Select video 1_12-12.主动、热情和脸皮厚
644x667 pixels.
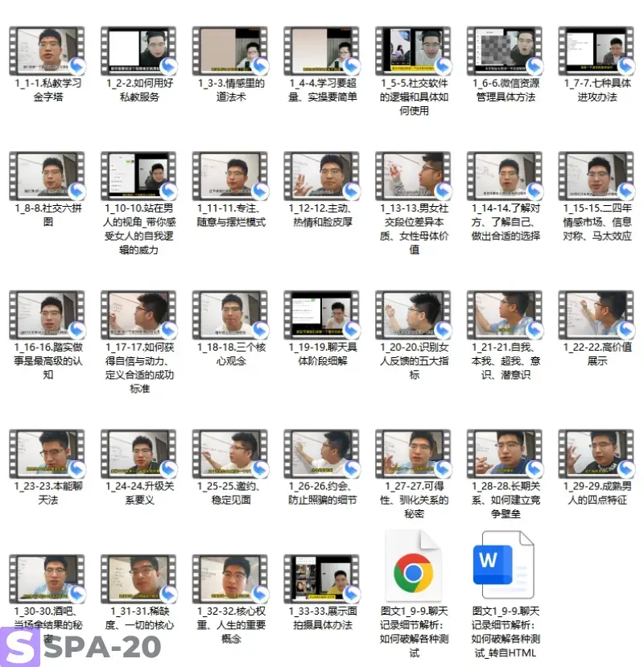321,176
